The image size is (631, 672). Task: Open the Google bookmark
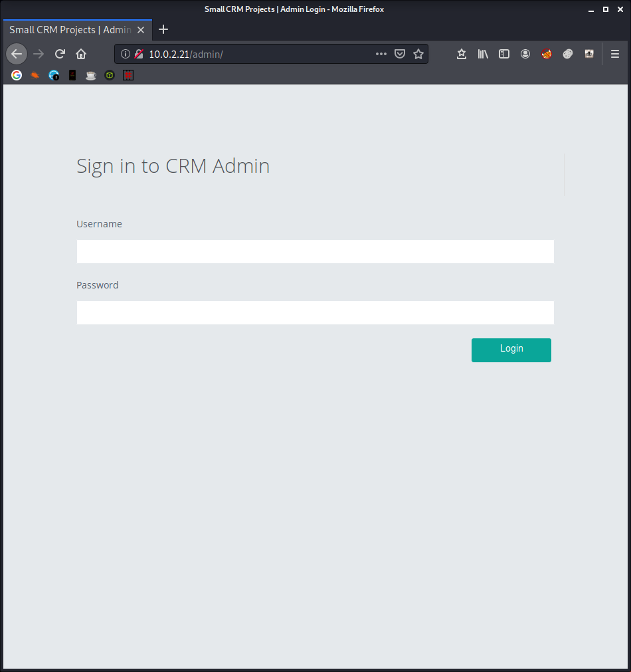[17, 75]
